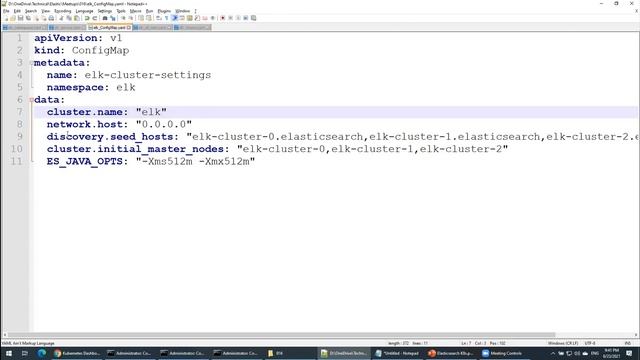The width and height of the screenshot is (640, 360).
Task: Zoom in using the toolbar magnifier
Action: click(x=123, y=18)
